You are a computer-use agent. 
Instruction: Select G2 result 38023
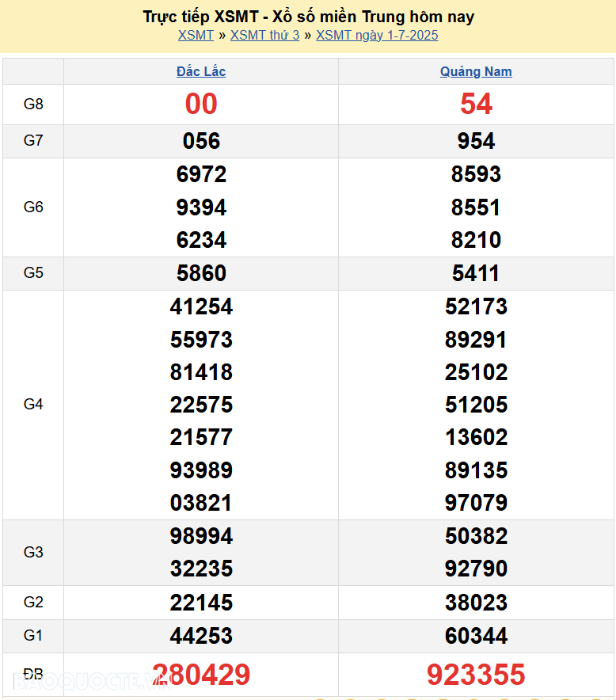476,603
